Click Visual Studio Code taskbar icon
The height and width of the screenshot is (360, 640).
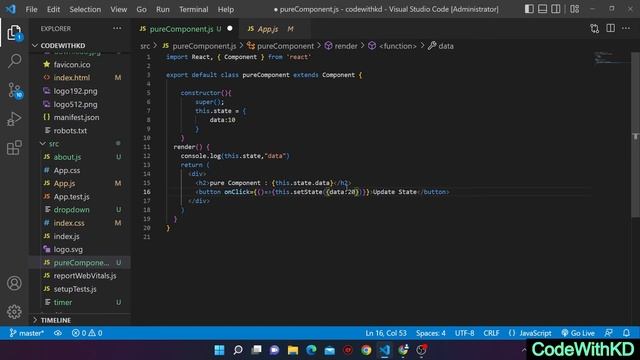click(385, 350)
